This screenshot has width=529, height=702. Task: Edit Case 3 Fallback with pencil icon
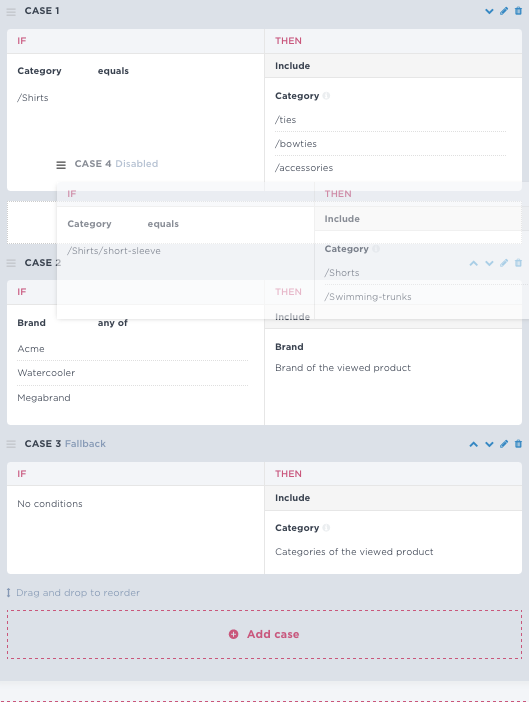coord(504,444)
